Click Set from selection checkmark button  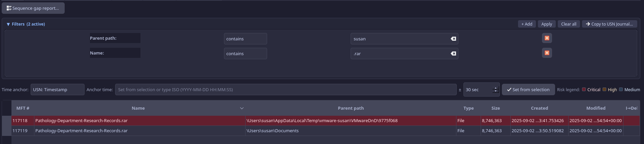(528, 90)
